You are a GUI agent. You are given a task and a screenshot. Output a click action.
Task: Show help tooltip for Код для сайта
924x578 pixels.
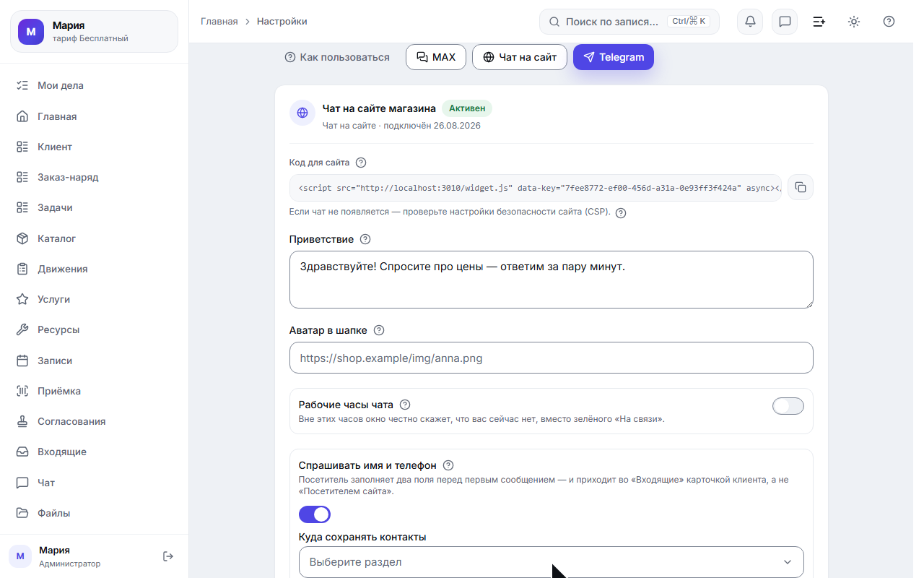pyautogui.click(x=362, y=163)
